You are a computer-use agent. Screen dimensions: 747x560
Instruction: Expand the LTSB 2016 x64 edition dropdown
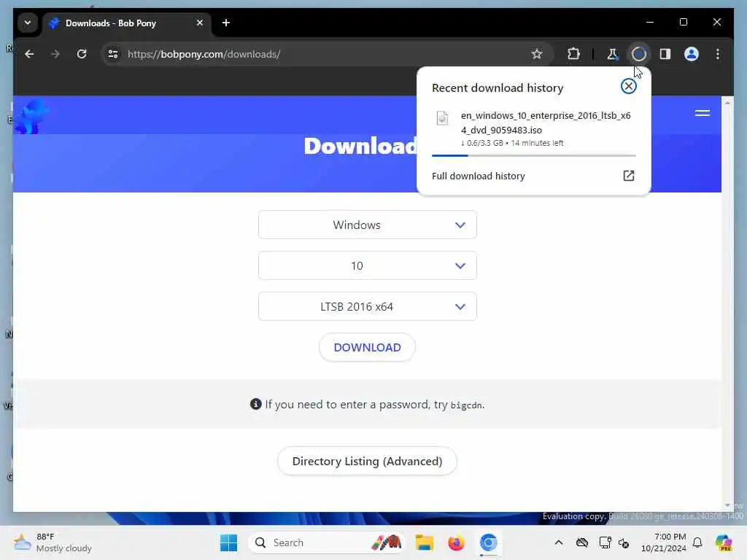point(368,307)
